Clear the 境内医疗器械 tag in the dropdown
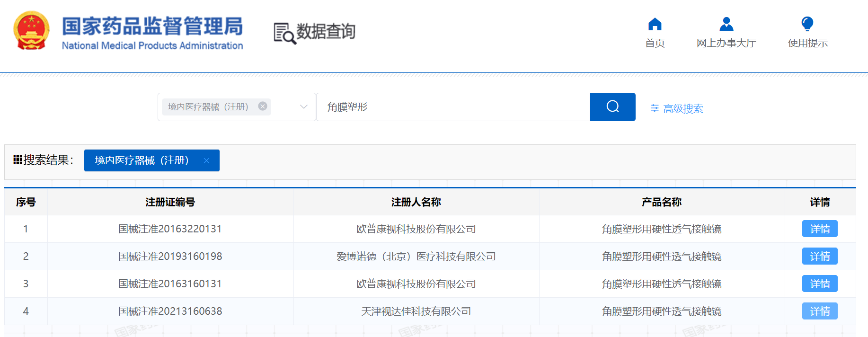 (x=263, y=106)
